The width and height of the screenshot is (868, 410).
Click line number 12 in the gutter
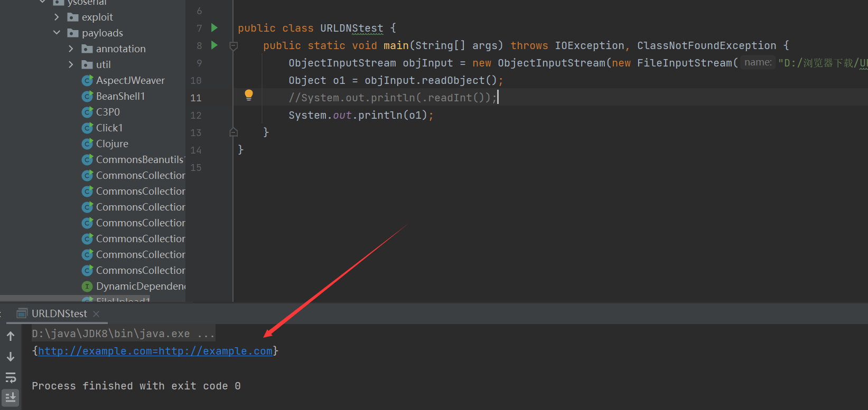pyautogui.click(x=196, y=115)
